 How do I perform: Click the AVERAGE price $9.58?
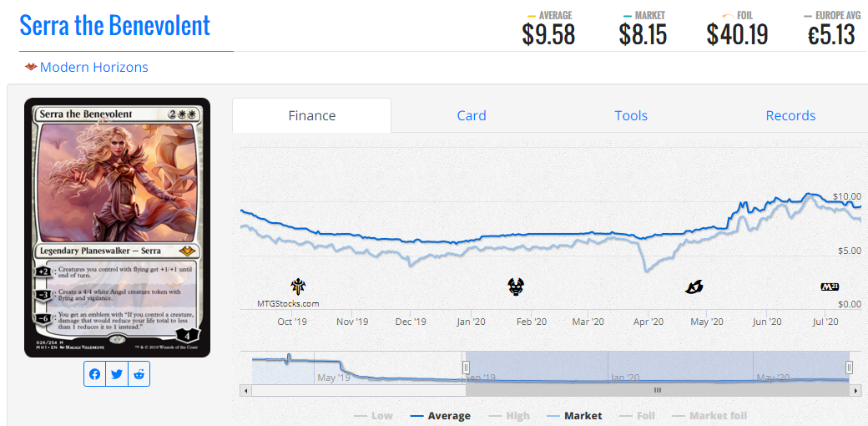point(548,35)
